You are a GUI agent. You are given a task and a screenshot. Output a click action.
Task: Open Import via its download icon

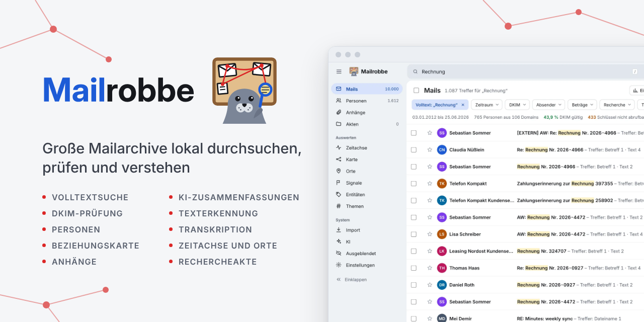coord(339,230)
